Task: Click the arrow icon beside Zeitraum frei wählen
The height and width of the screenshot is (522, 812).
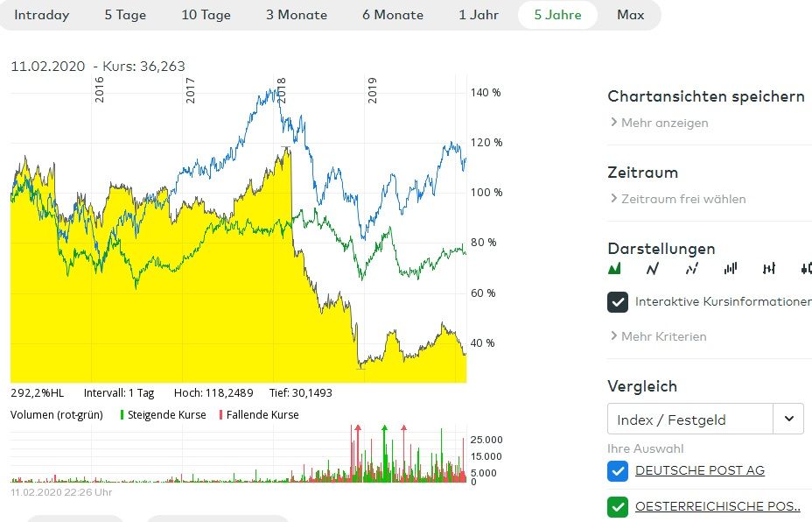Action: 613,199
